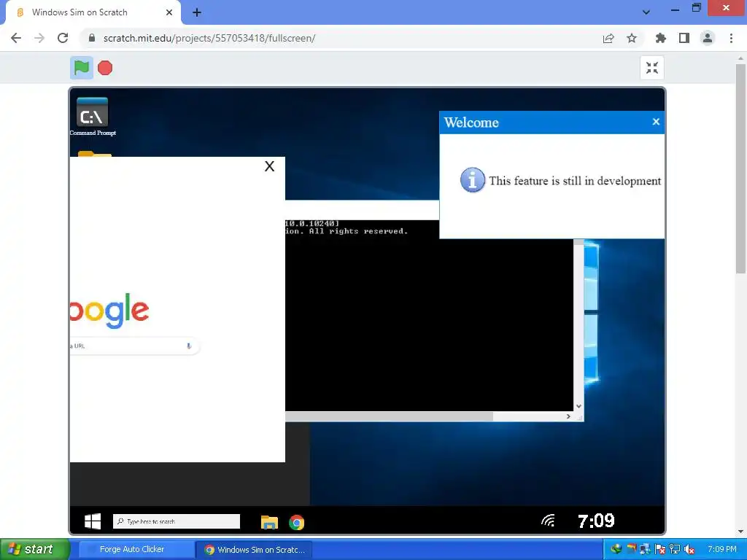Open Chrome profile avatar

[708, 38]
